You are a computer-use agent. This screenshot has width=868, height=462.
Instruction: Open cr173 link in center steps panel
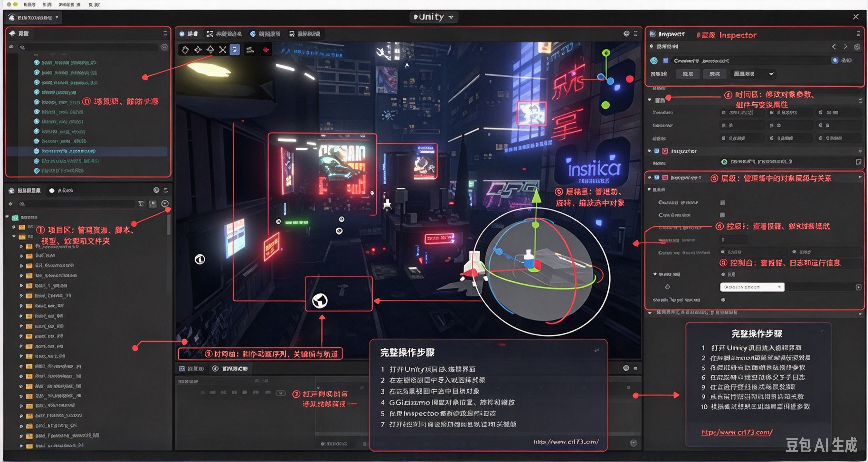pyautogui.click(x=566, y=441)
